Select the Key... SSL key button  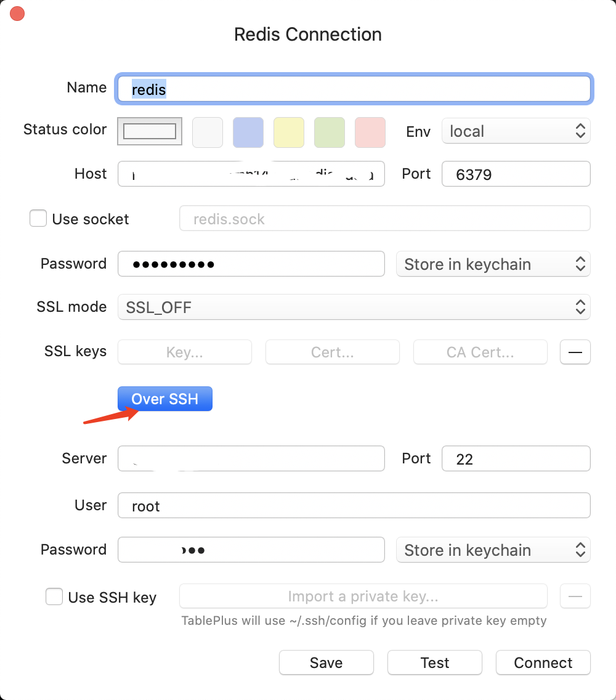pos(185,352)
